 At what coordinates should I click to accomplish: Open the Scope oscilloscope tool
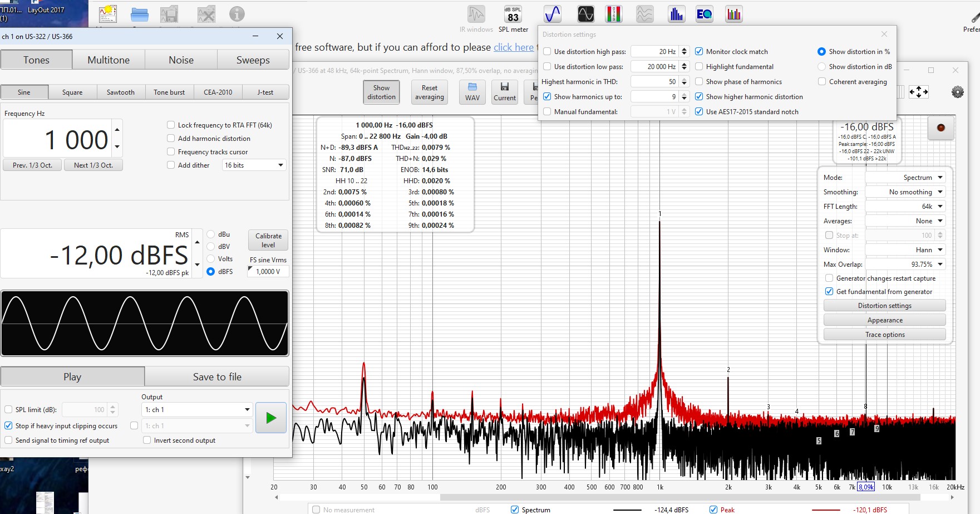(x=585, y=14)
